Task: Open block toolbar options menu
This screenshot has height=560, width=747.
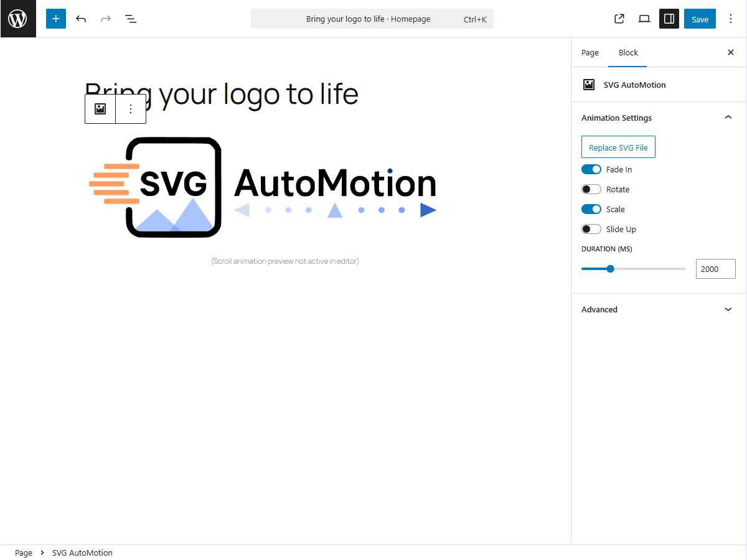Action: point(131,109)
